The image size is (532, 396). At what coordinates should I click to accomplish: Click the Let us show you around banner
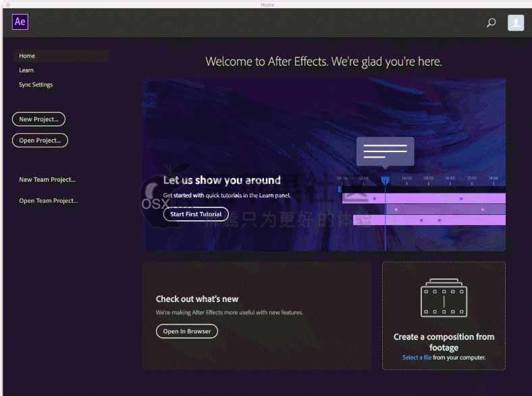324,165
